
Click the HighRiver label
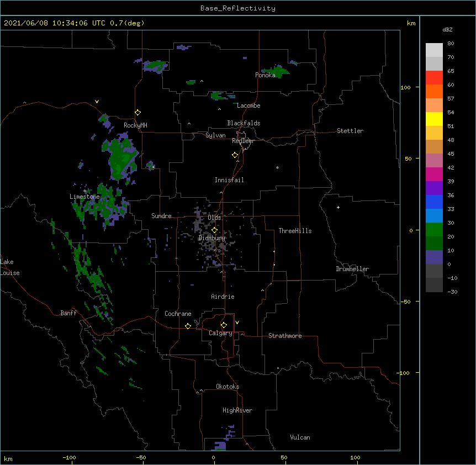[x=237, y=410]
